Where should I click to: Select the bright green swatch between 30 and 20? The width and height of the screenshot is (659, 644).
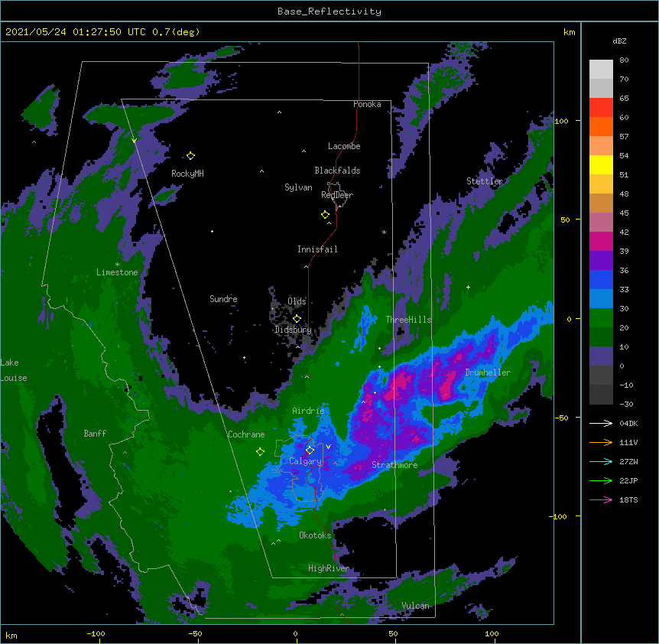click(x=601, y=318)
